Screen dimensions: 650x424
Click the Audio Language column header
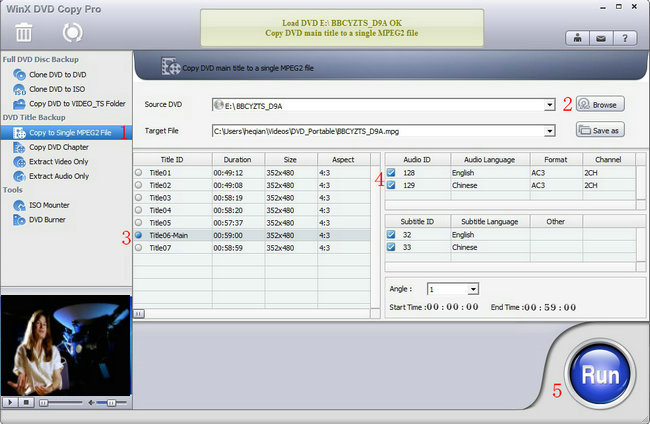coord(489,160)
